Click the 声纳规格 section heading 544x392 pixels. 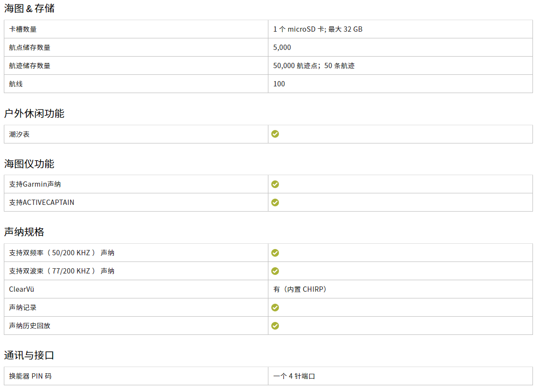24,232
